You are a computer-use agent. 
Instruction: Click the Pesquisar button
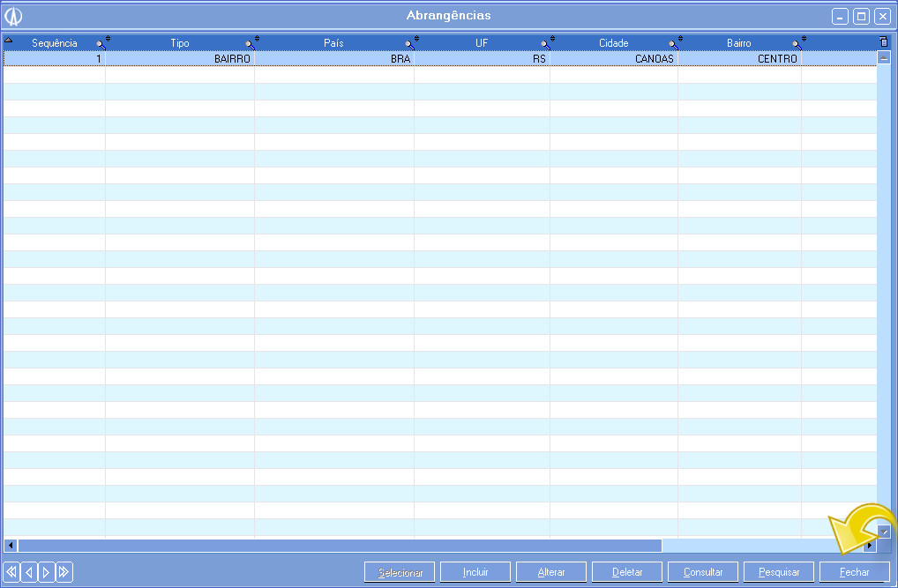[x=779, y=572]
